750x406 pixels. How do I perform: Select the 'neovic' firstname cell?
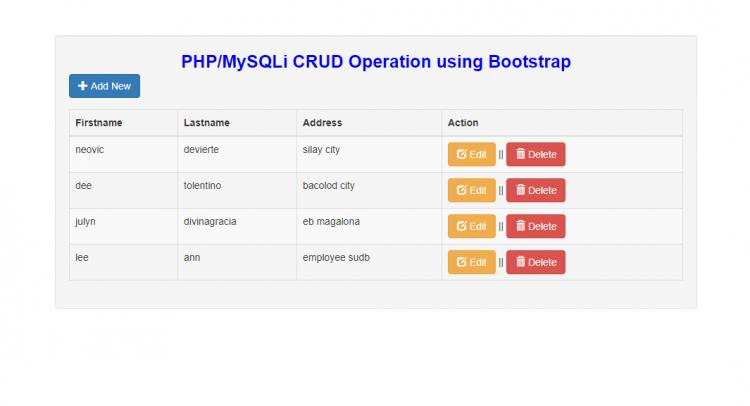pos(123,154)
